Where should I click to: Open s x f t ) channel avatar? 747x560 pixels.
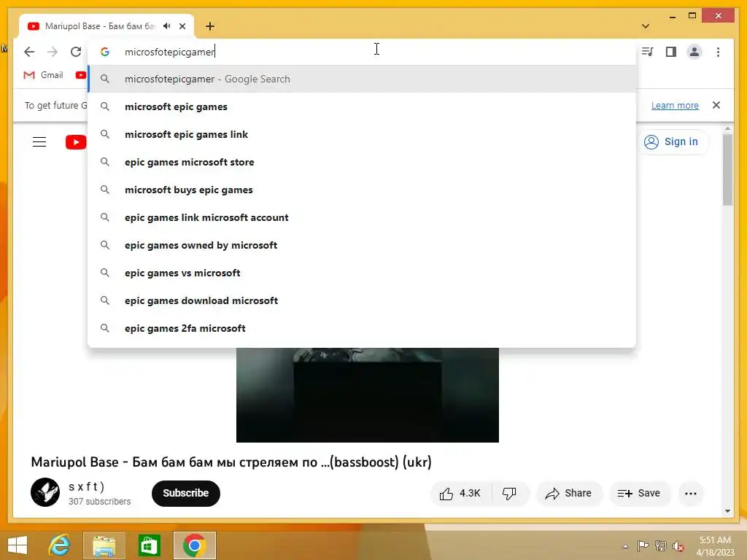[45, 492]
